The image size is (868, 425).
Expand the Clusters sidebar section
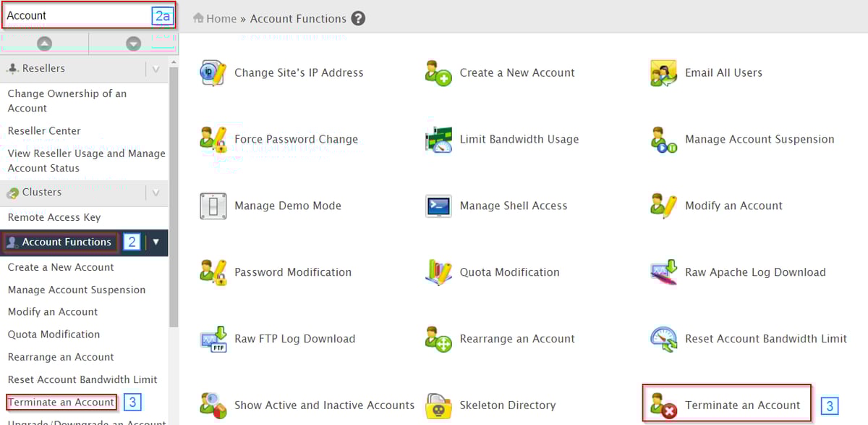point(156,192)
